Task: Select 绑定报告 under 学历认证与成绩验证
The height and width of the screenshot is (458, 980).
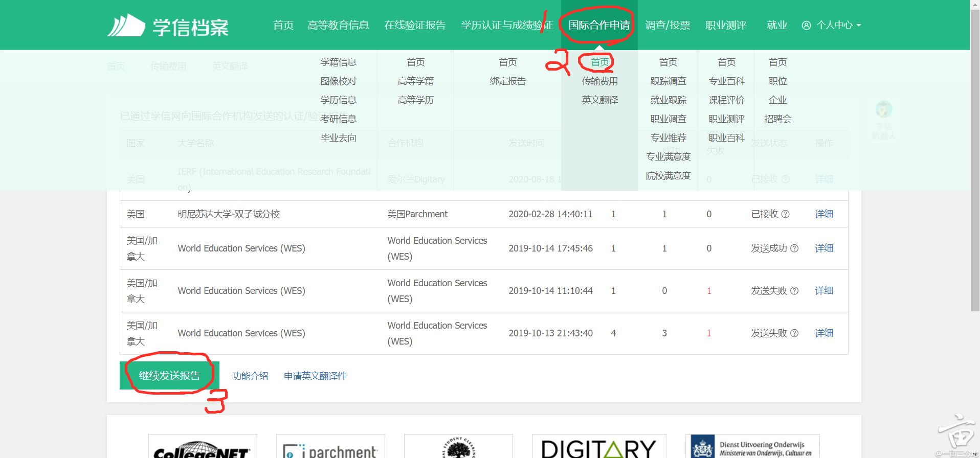Action: (507, 81)
